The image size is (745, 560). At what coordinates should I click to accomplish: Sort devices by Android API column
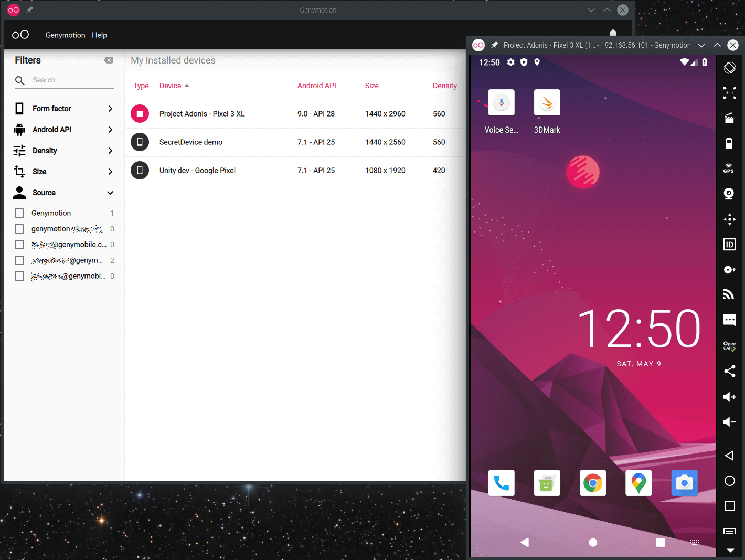(x=316, y=86)
